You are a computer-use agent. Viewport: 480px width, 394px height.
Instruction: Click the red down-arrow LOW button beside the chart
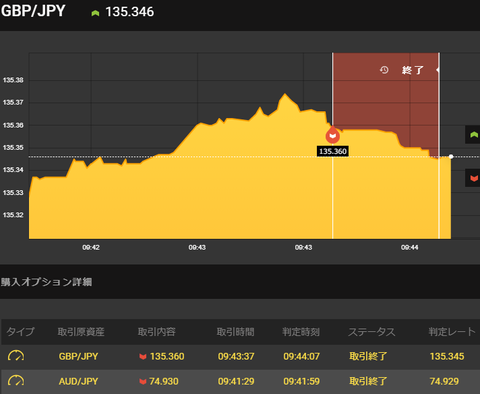473,178
